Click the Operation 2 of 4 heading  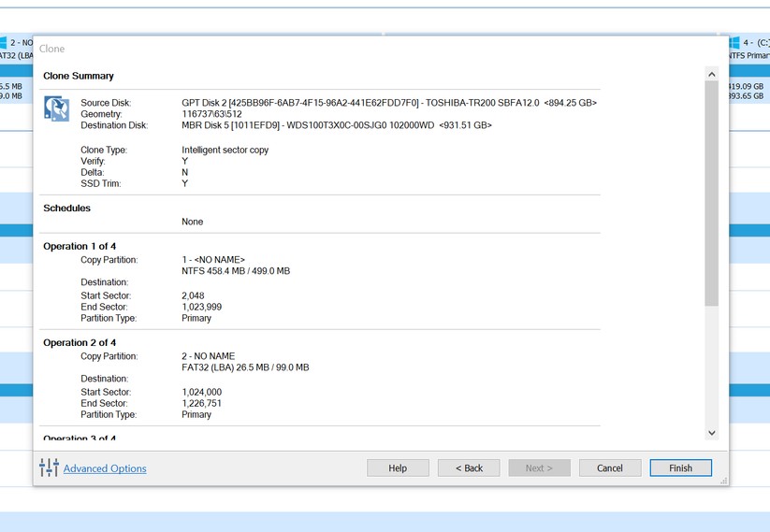[80, 343]
